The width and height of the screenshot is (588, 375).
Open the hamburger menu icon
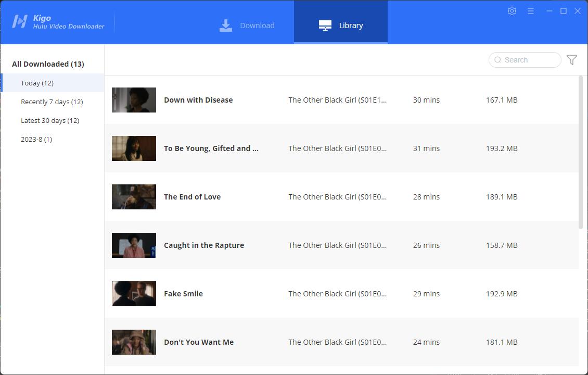[x=531, y=11]
